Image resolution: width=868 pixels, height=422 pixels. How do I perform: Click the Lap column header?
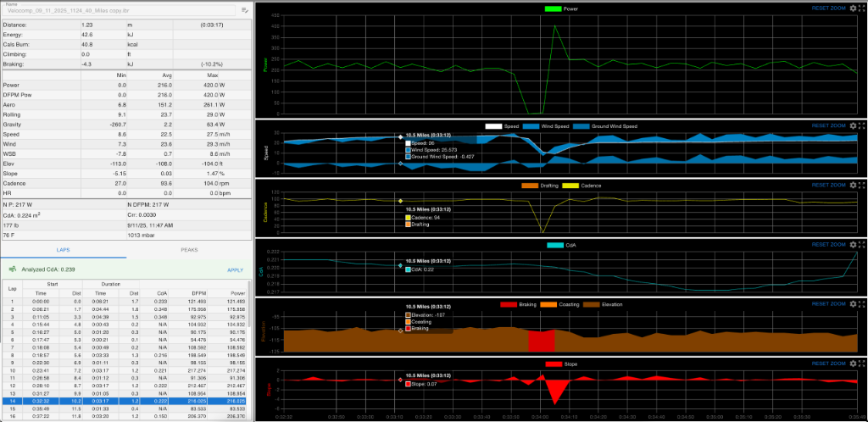click(x=10, y=289)
